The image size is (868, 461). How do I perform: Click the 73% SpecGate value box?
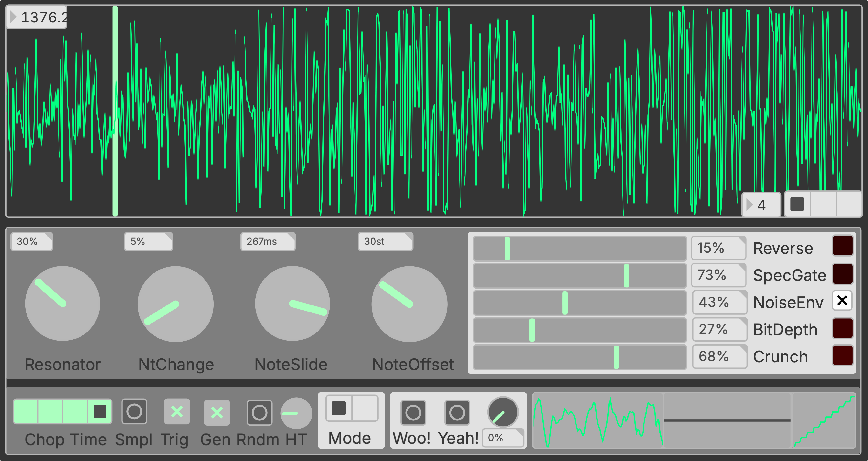click(719, 275)
